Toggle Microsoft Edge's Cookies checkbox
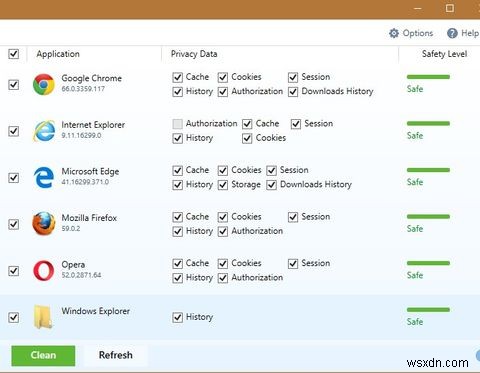The height and width of the screenshot is (373, 480). (x=223, y=171)
